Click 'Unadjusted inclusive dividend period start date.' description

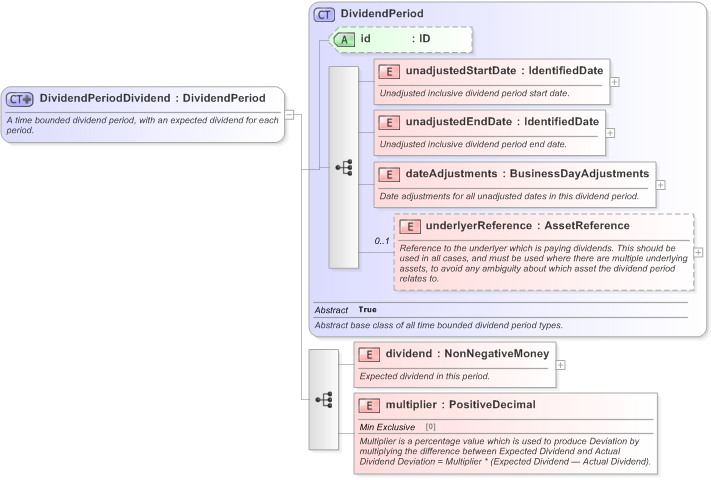[474, 93]
